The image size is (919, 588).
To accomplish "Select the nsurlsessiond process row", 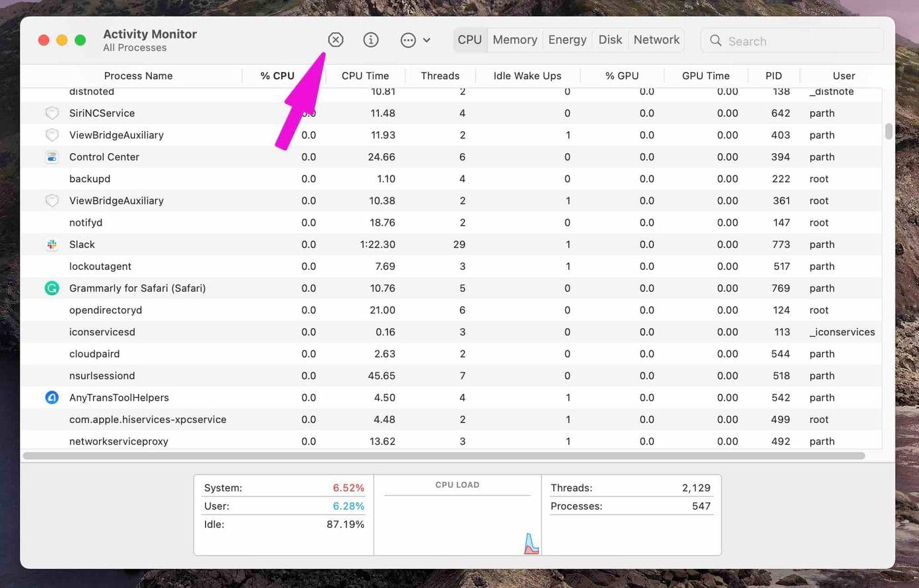I will click(x=451, y=376).
